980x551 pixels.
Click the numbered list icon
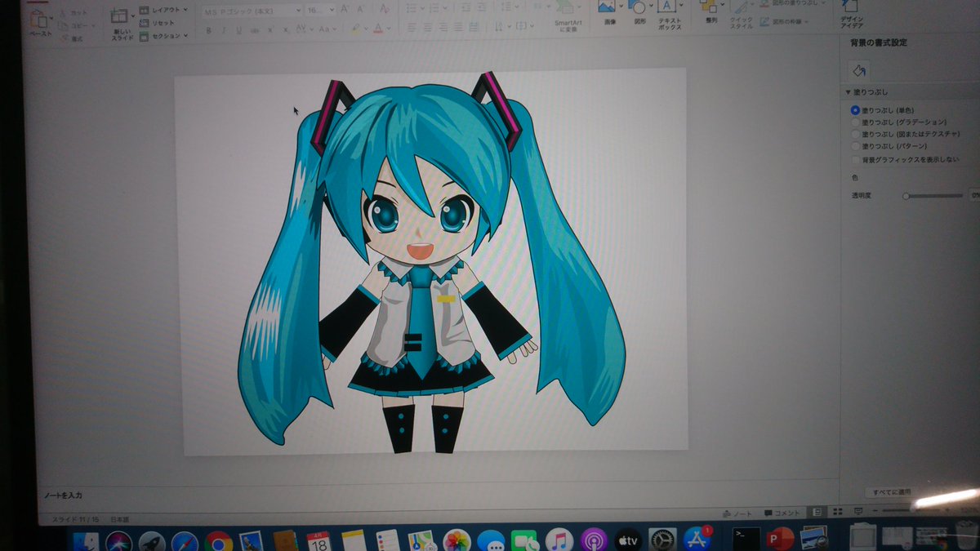pos(436,8)
